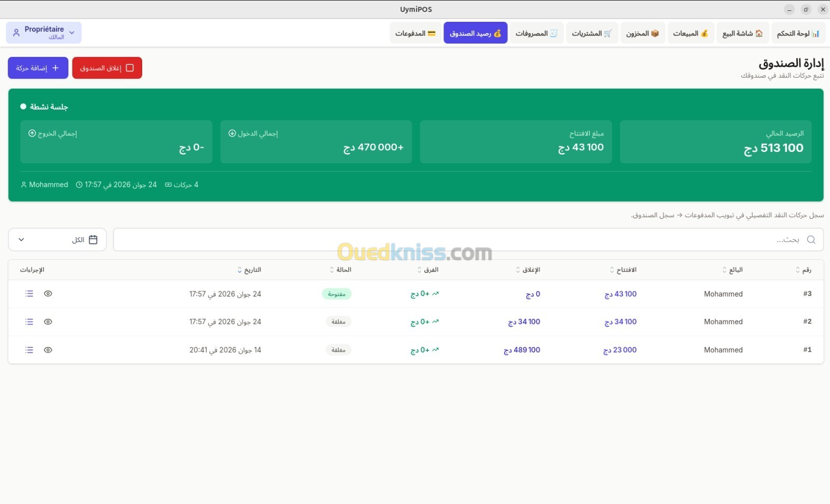830x504 pixels.
Task: Click the 4 حركات movements count
Action: pyautogui.click(x=182, y=185)
